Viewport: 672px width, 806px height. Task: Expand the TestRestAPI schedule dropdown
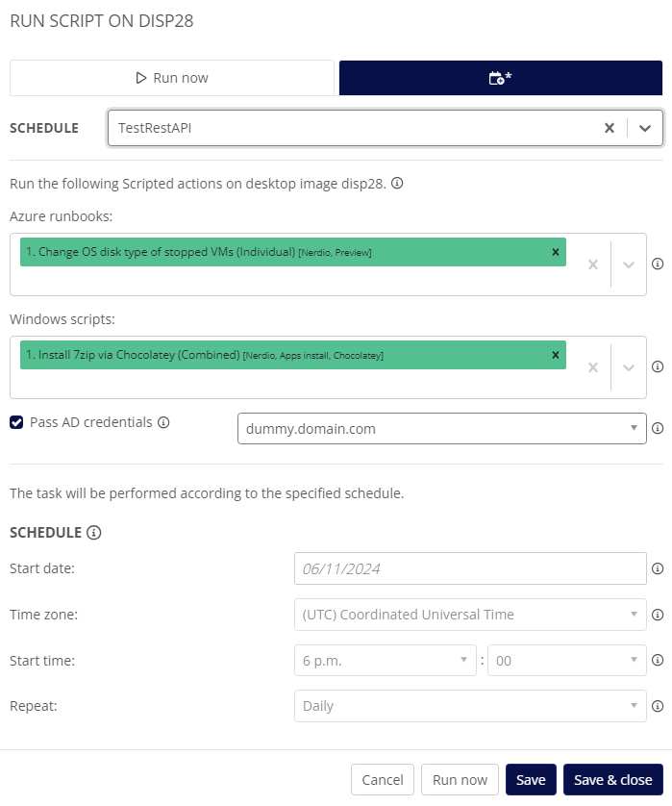click(645, 128)
